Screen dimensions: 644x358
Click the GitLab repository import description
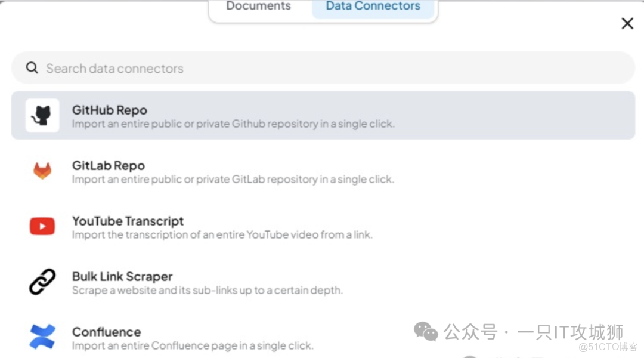point(233,180)
